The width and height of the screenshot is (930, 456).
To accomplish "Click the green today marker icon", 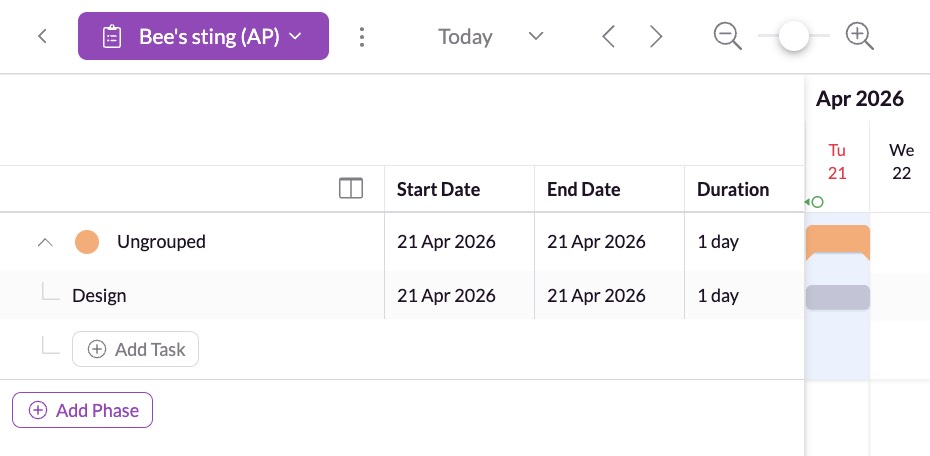I will [x=815, y=202].
